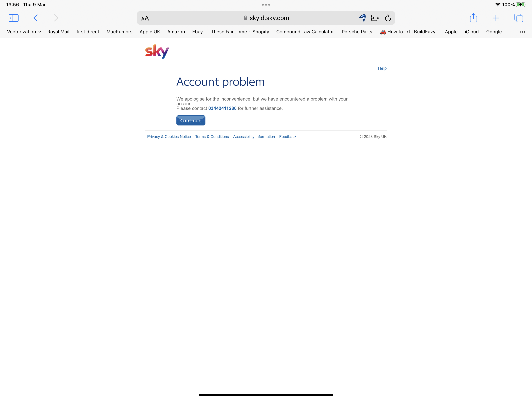Call the 03442411280 contact number
The height and width of the screenshot is (399, 532).
pos(222,108)
